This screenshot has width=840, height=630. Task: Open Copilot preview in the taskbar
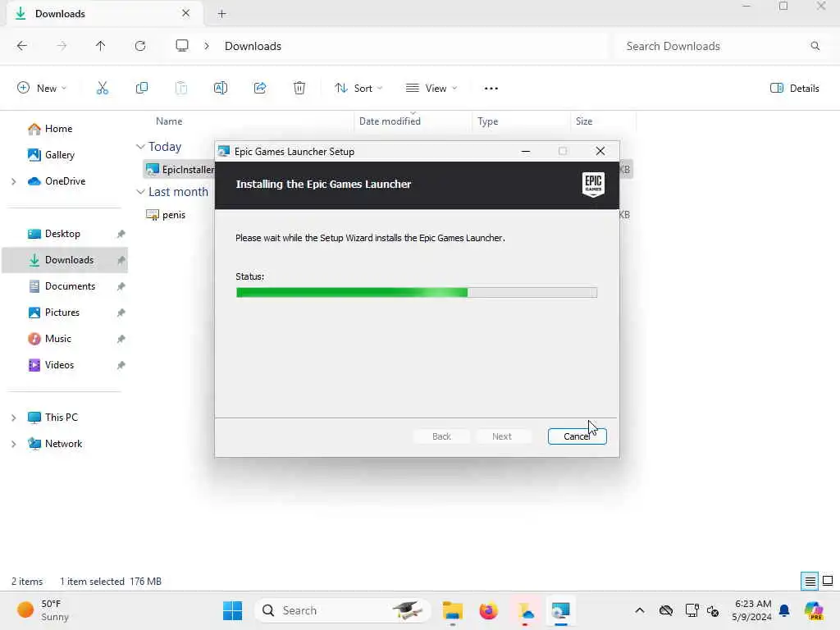[814, 610]
